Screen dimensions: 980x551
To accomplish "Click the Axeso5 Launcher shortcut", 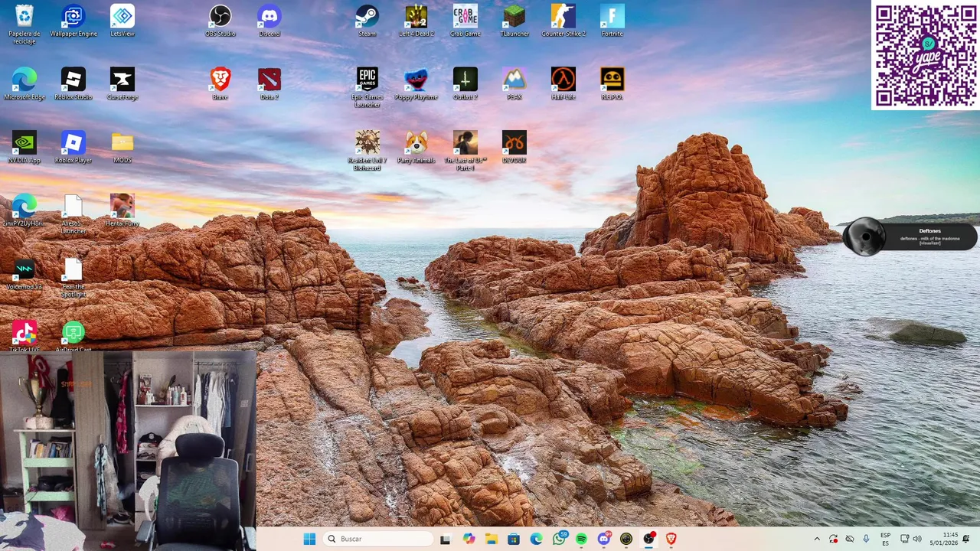I will pos(73,214).
